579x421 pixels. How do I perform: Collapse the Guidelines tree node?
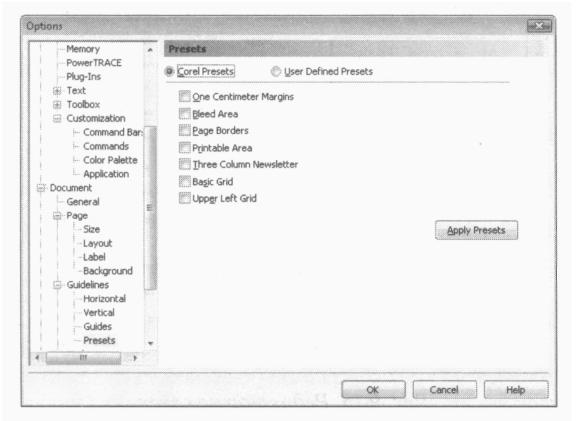pos(57,285)
